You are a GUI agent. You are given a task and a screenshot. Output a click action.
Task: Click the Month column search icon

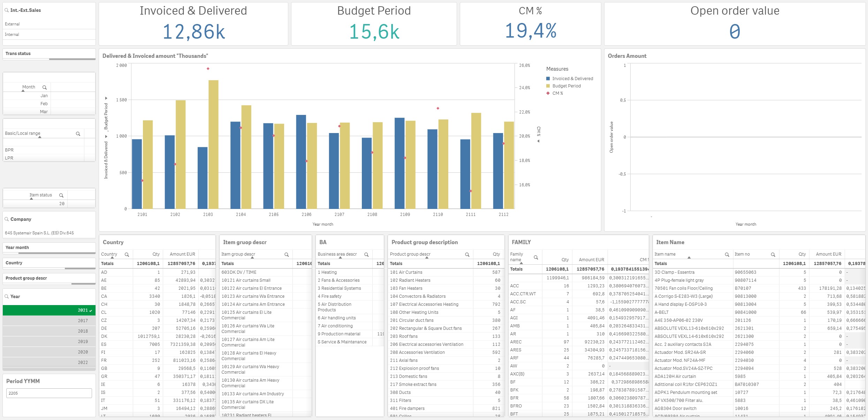click(x=45, y=87)
